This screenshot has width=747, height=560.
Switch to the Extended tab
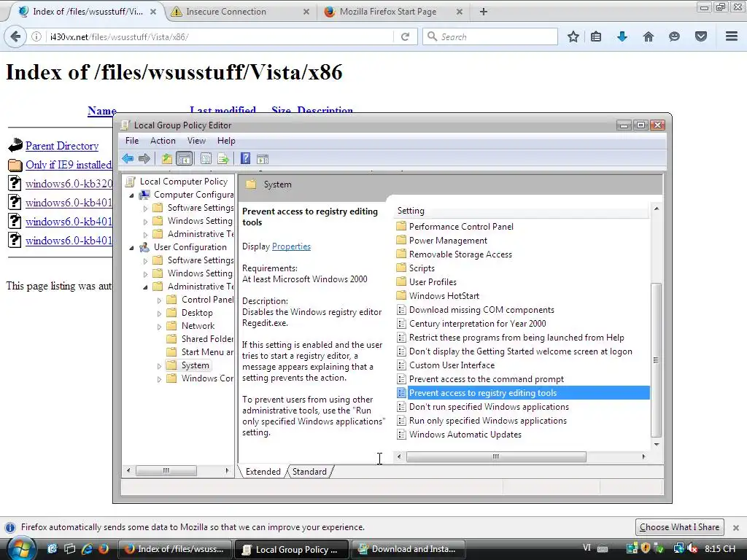point(263,472)
